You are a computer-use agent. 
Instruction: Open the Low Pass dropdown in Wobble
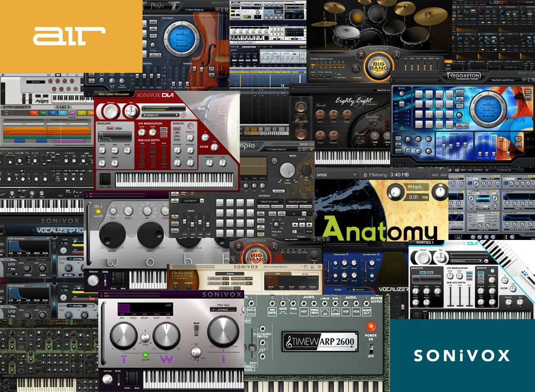[x=194, y=201]
